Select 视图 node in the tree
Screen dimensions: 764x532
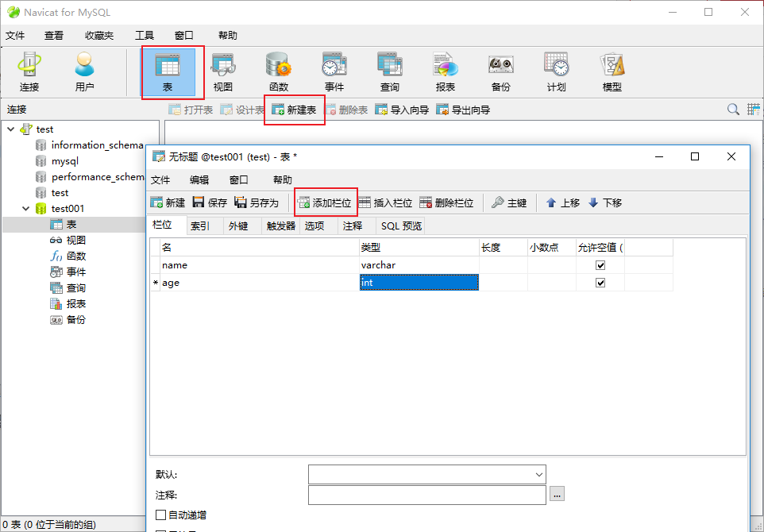pyautogui.click(x=68, y=240)
